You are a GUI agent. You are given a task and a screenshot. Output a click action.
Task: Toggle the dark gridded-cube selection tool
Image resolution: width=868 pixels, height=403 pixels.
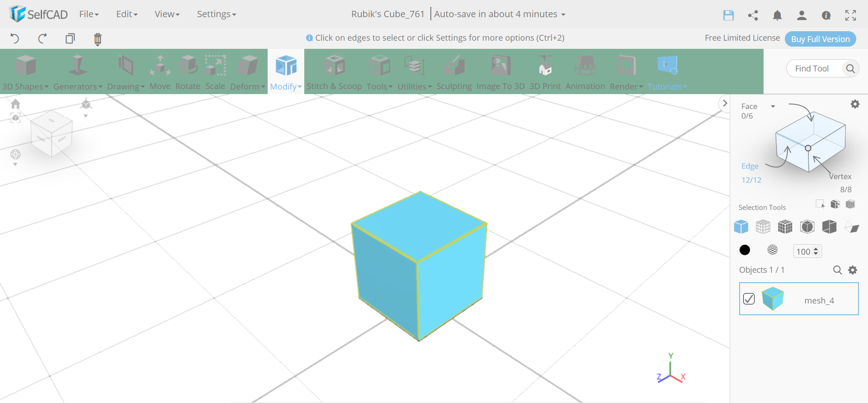coord(785,227)
